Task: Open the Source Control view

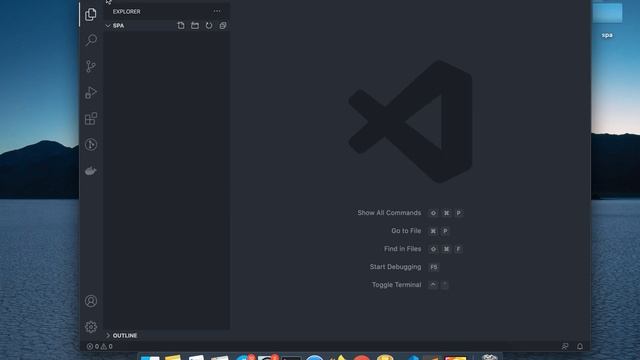Action: 91,66
